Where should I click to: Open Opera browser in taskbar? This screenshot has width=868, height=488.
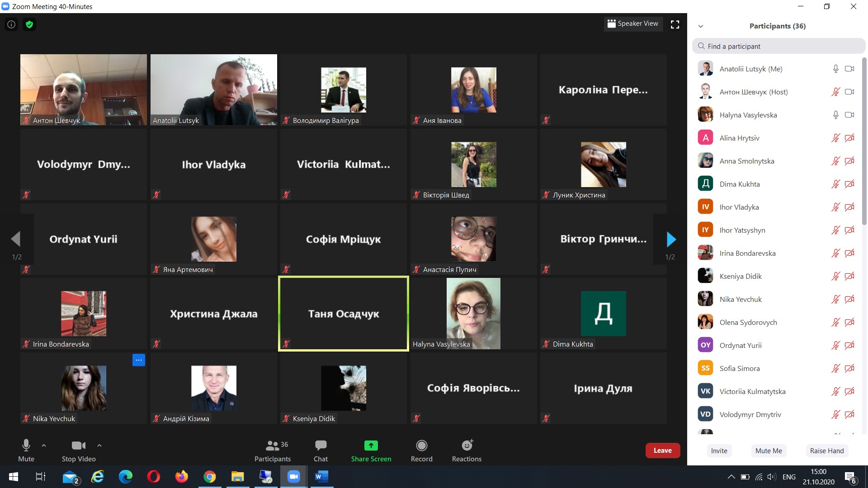click(154, 477)
